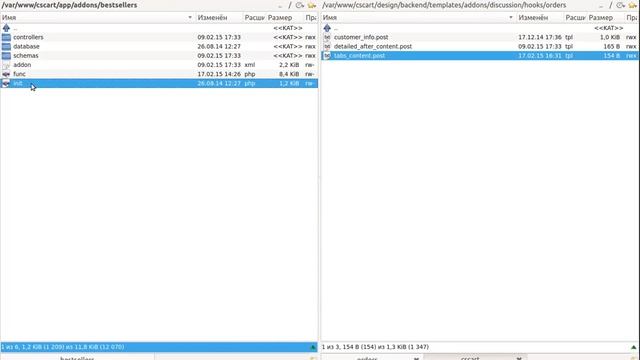Go up via the left panel's parent arrow
This screenshot has width=640, height=360.
6,28
